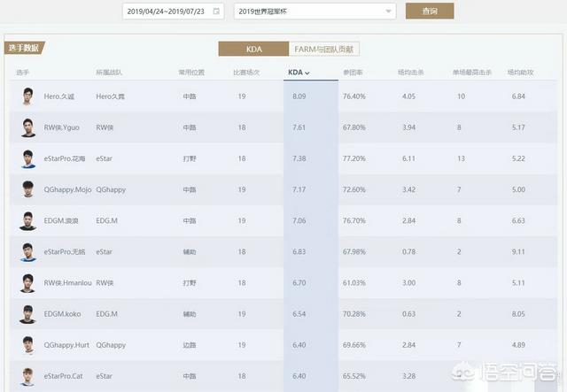Screen dimensions: 567x392
Task: Click average kills value 6.11
Action: point(409,158)
